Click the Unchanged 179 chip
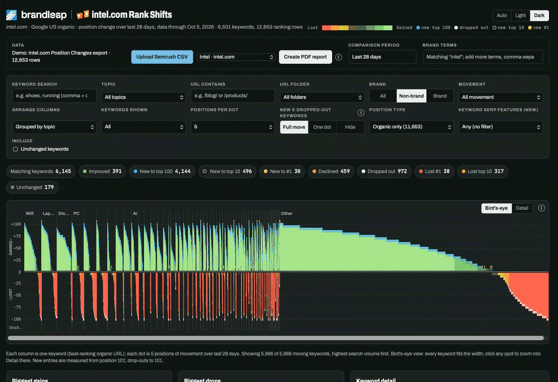Viewport: 558px width, 382px height. (x=32, y=187)
